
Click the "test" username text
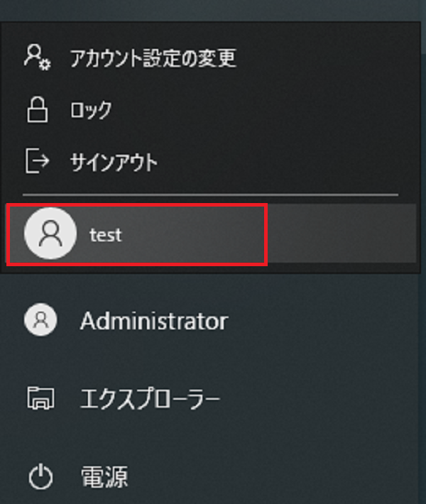tap(106, 235)
